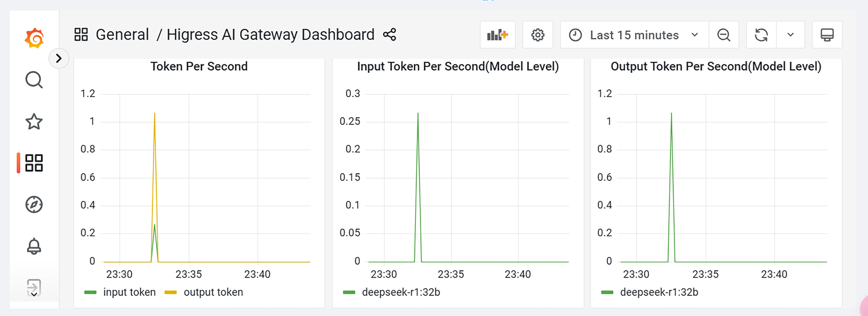Screen dimensions: 868x316
Task: Open Starred dashboards star icon
Action: click(34, 122)
